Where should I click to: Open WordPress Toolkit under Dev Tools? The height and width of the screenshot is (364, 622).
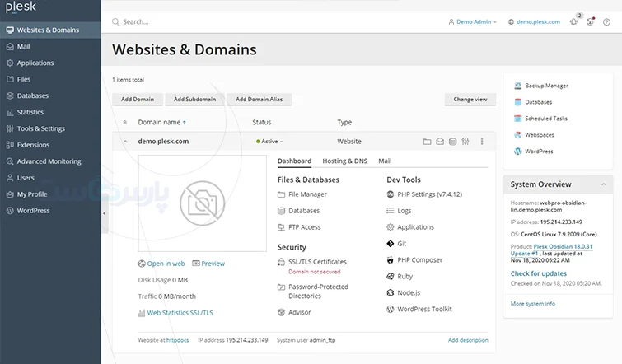click(419, 310)
